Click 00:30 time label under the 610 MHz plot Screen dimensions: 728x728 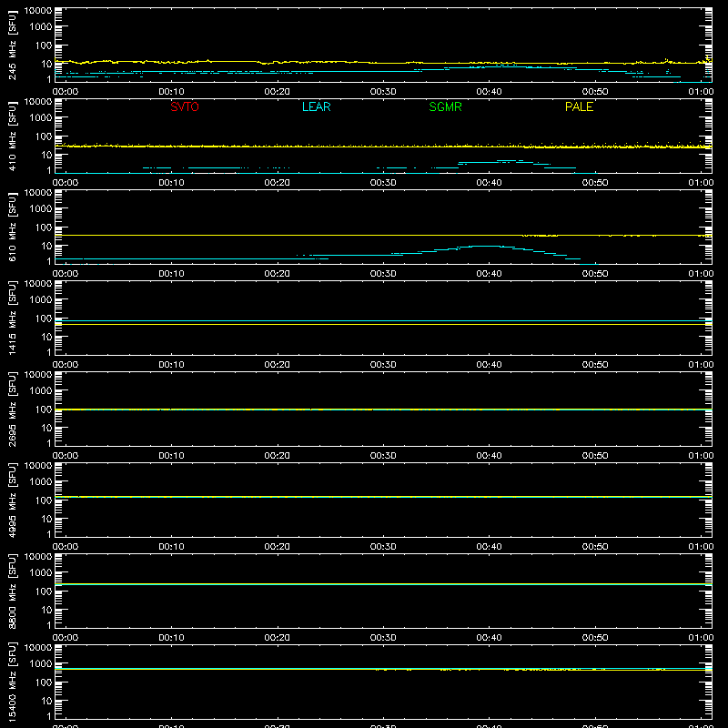click(x=383, y=274)
